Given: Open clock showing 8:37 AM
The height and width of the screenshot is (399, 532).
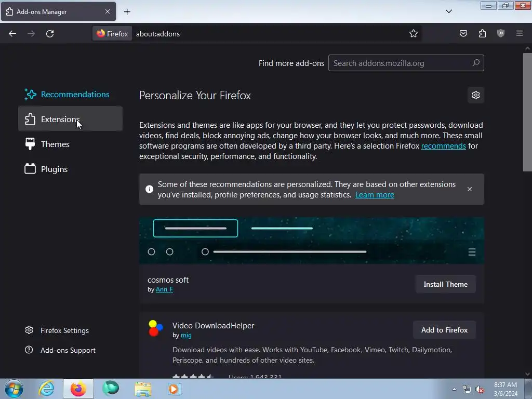Looking at the screenshot, I should coord(506,389).
